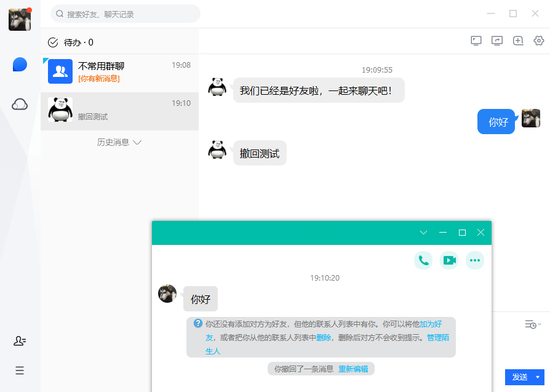The height and width of the screenshot is (392, 550).
Task: Start a voice call in the popup chat window
Action: click(423, 260)
